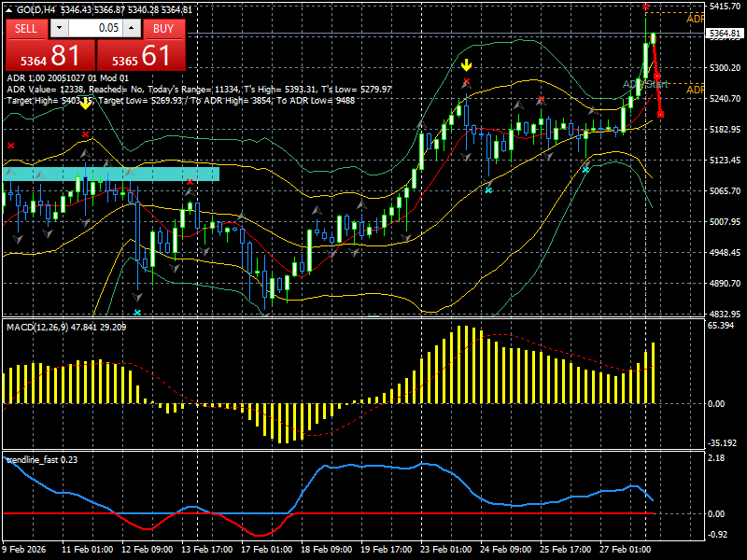The width and height of the screenshot is (747, 560).
Task: Select the cyan rectangle zone on the chart
Action: tap(111, 174)
